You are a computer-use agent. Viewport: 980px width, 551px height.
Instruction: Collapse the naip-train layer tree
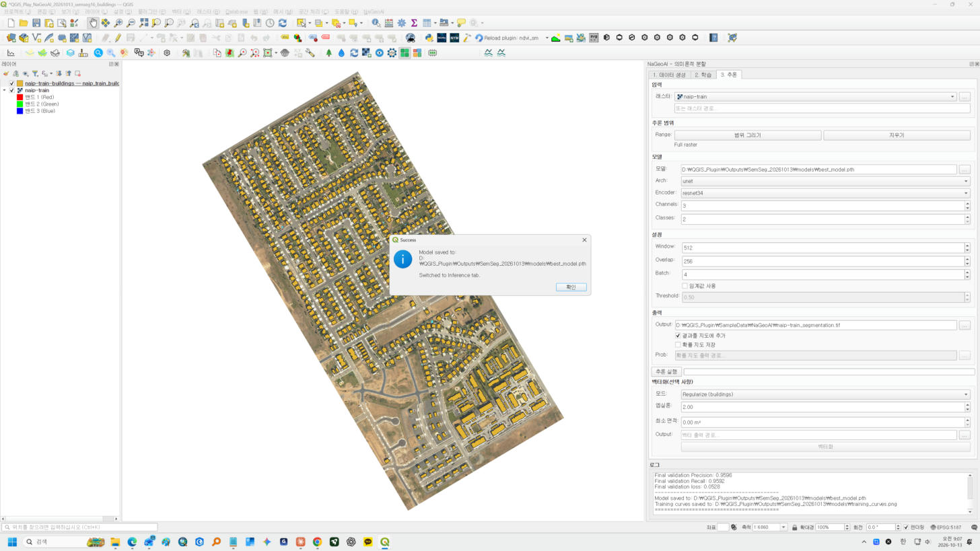pos(5,90)
